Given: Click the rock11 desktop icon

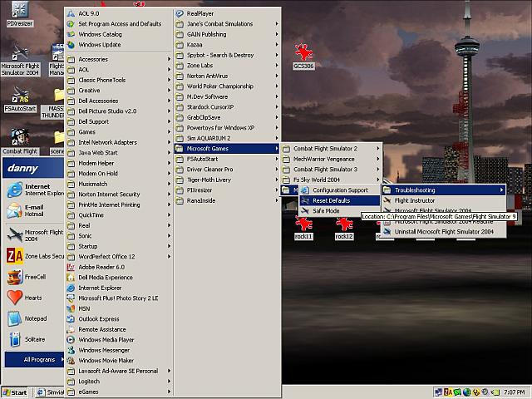Looking at the screenshot, I should [303, 228].
